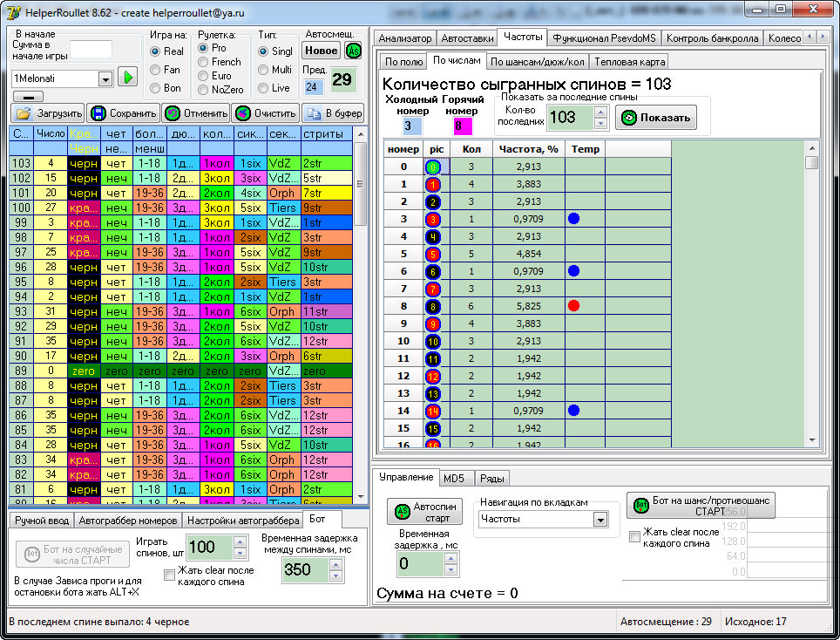Click the Показать button with eye icon
840x640 pixels.
tap(656, 118)
